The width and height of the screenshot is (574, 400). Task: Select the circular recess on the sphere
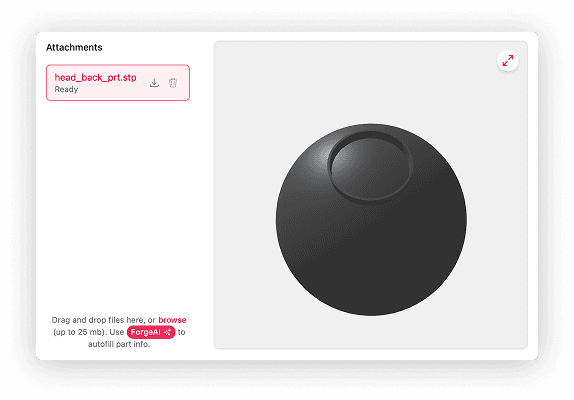[x=370, y=165]
